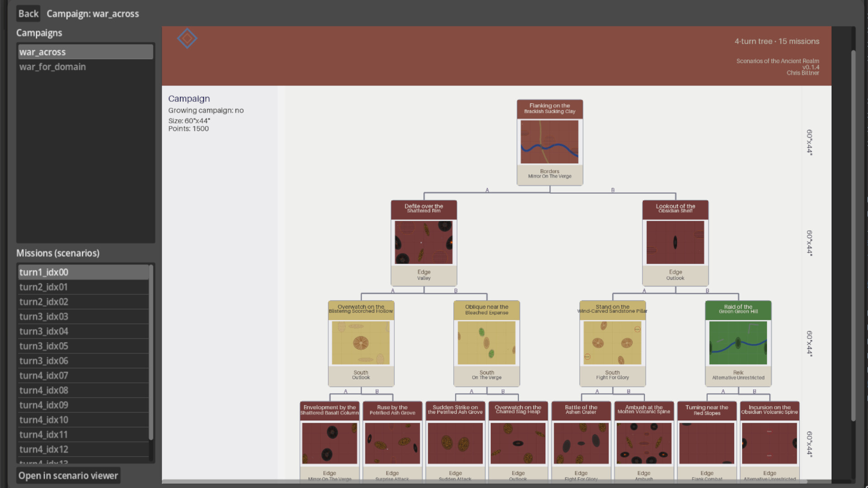Select mission turn2_idx01
The image size is (868, 488).
tap(43, 287)
